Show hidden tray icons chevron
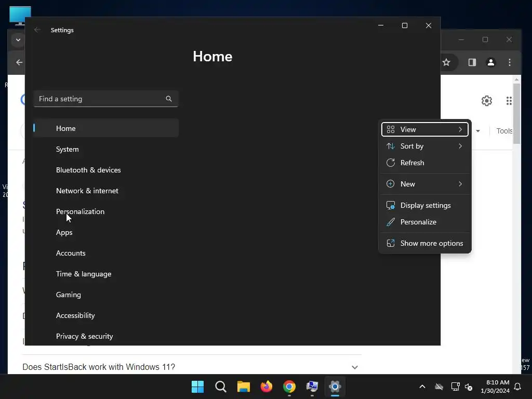Image resolution: width=532 pixels, height=399 pixels. pyautogui.click(x=422, y=387)
